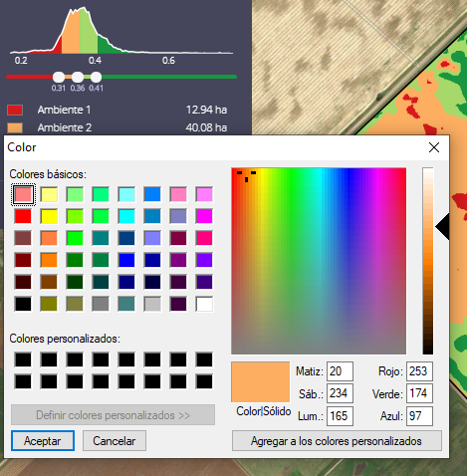Click the Rojo value field
The height and width of the screenshot is (476, 467).
pos(419,371)
